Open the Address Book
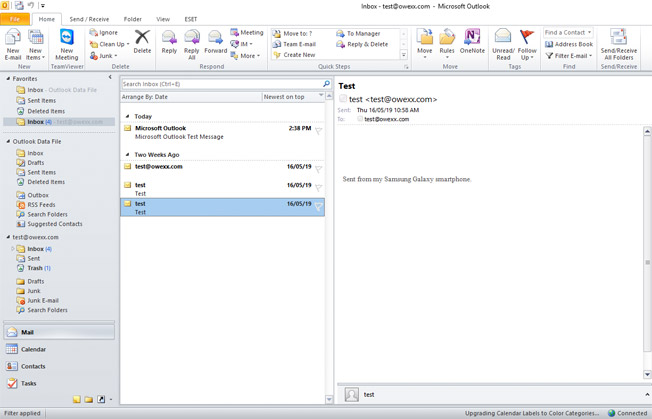The image size is (652, 419). (x=569, y=44)
